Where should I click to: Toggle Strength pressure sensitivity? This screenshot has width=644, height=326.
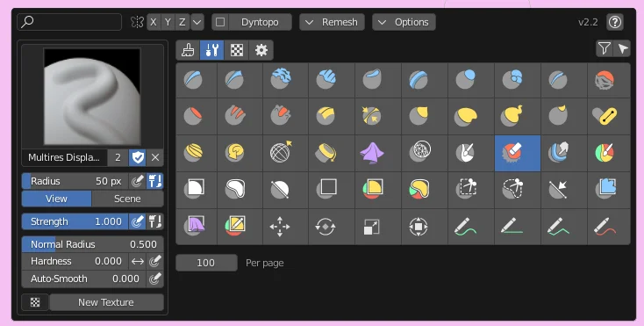coord(137,221)
